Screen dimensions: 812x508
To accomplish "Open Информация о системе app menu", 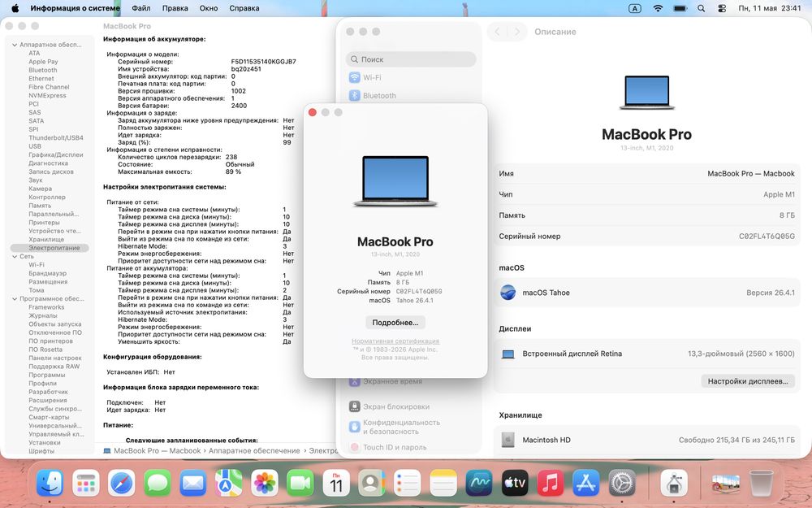I will tap(75, 8).
